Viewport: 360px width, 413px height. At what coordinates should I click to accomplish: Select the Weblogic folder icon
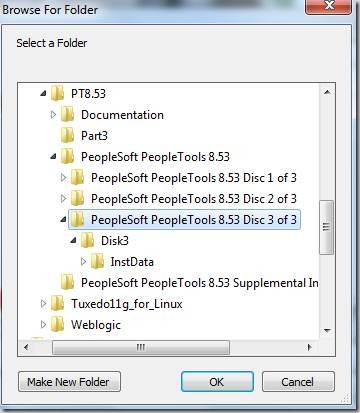[x=57, y=325]
